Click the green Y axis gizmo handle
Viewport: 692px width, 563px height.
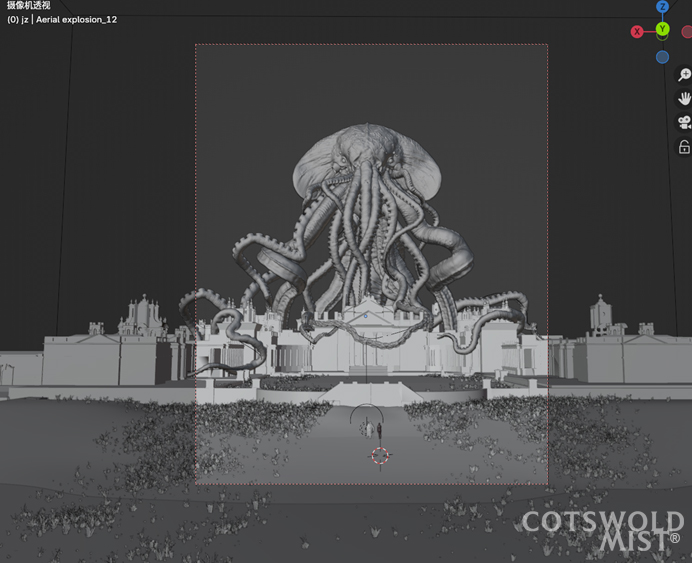point(662,29)
